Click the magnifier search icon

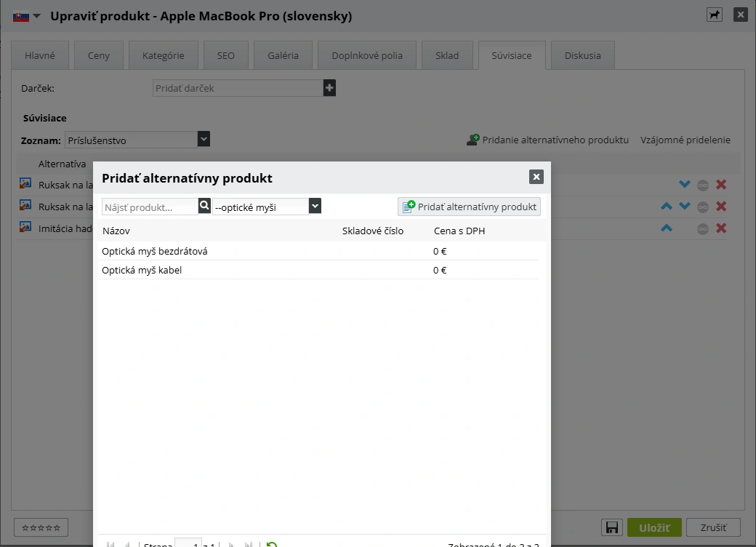pyautogui.click(x=204, y=206)
